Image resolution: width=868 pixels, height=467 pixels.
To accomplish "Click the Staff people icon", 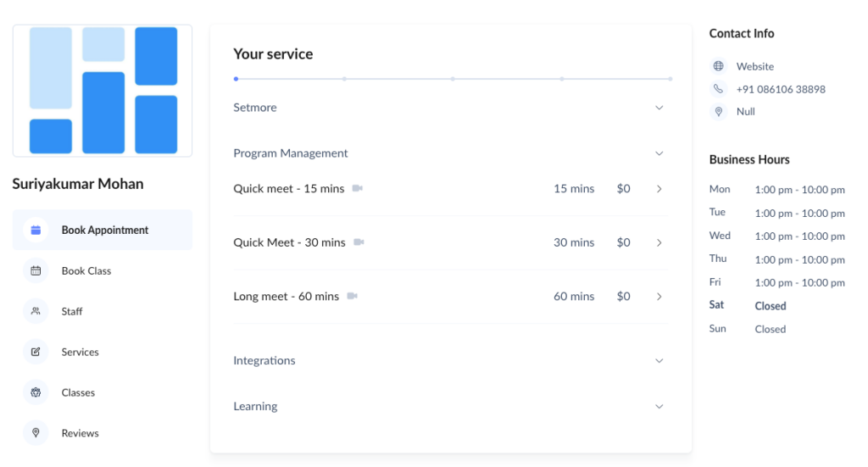I will click(36, 311).
